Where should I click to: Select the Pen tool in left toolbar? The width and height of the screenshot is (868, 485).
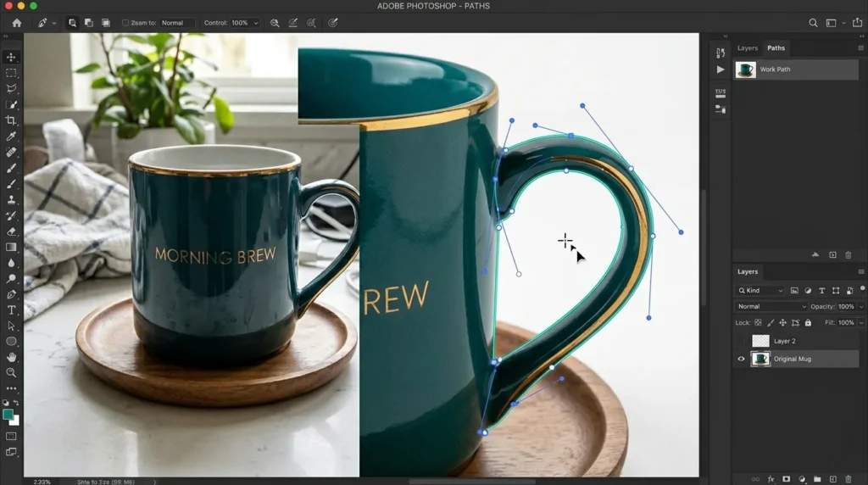[x=11, y=294]
